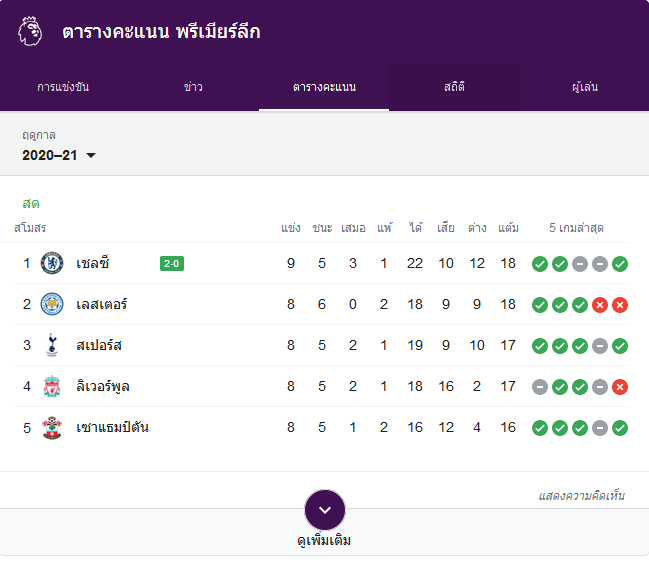Click Leicester's most recent red loss icon
Image resolution: width=649 pixels, height=578 pixels.
620,305
